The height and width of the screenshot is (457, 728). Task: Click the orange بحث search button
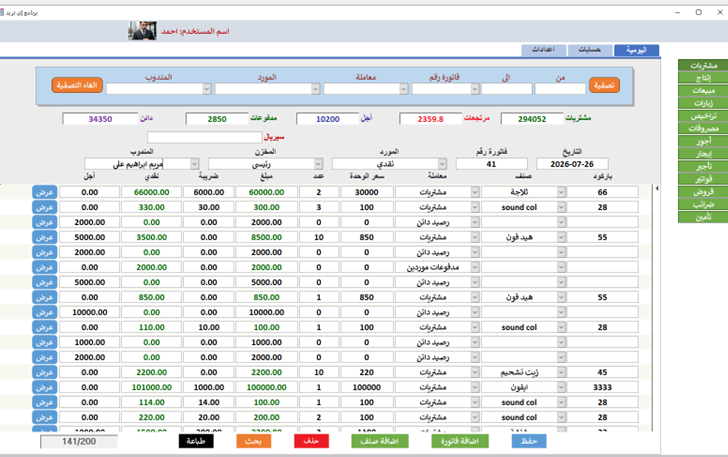coord(254,441)
